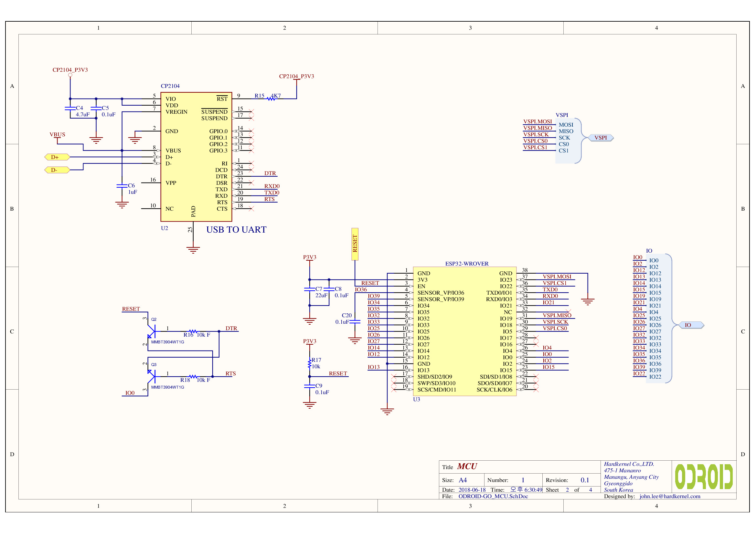Click the VSPI harness port connector
This screenshot has height=534, width=756.
pyautogui.click(x=601, y=138)
